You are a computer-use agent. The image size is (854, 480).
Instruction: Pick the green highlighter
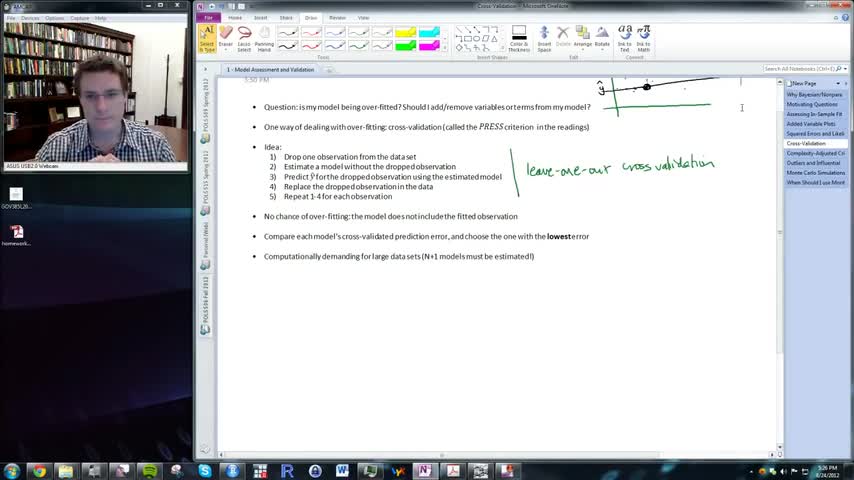pyautogui.click(x=405, y=46)
